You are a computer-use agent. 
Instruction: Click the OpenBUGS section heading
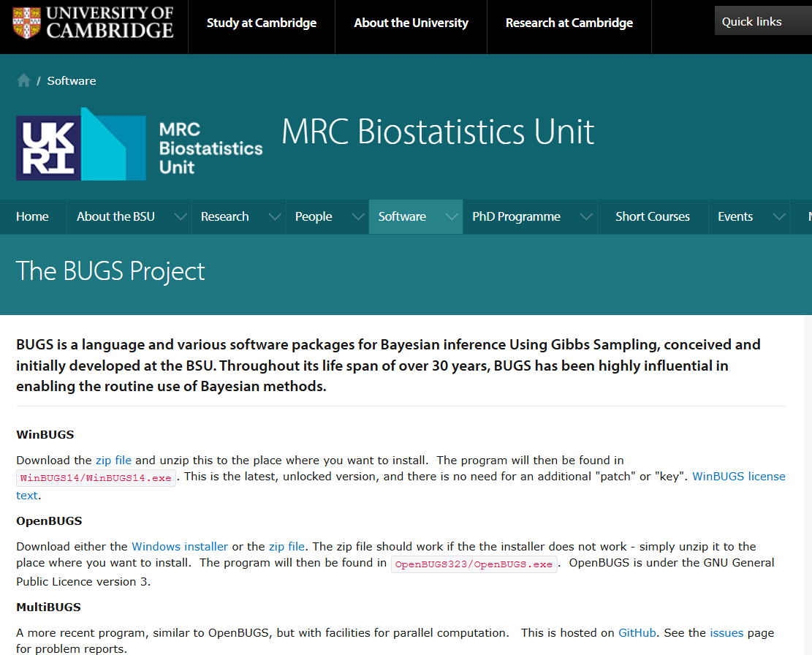tap(49, 521)
